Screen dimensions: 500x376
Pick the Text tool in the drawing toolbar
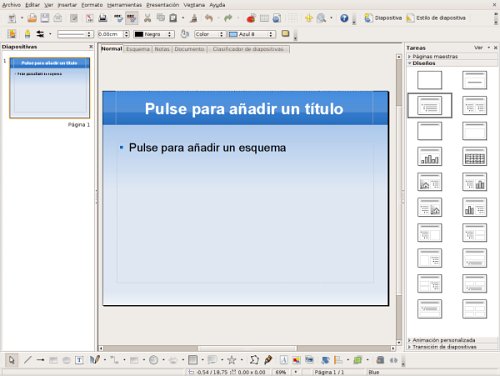(x=79, y=360)
